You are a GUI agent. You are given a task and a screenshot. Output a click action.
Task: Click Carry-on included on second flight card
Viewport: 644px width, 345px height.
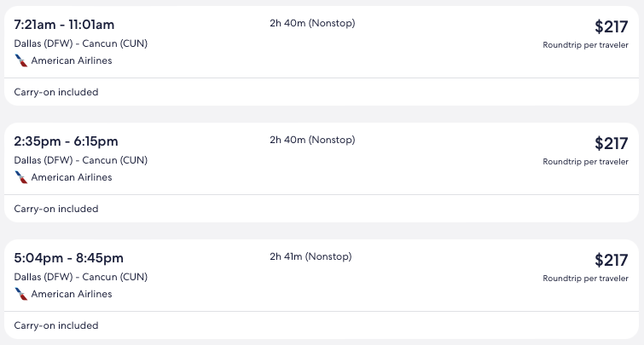[56, 209]
